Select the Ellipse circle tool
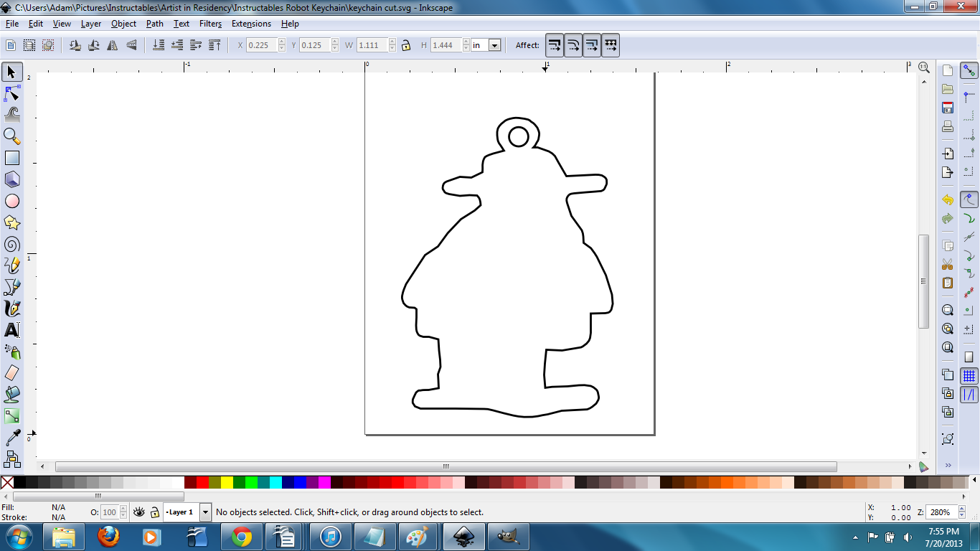 pos(11,201)
